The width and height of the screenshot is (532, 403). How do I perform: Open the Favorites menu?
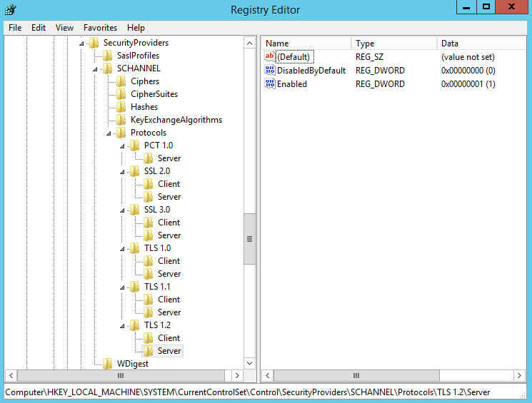point(100,28)
